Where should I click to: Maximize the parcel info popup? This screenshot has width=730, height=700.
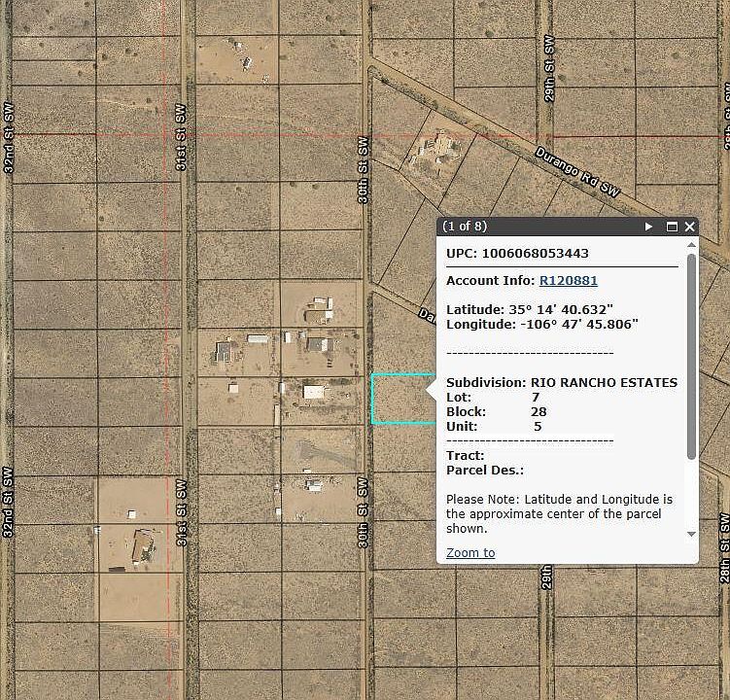coord(672,227)
